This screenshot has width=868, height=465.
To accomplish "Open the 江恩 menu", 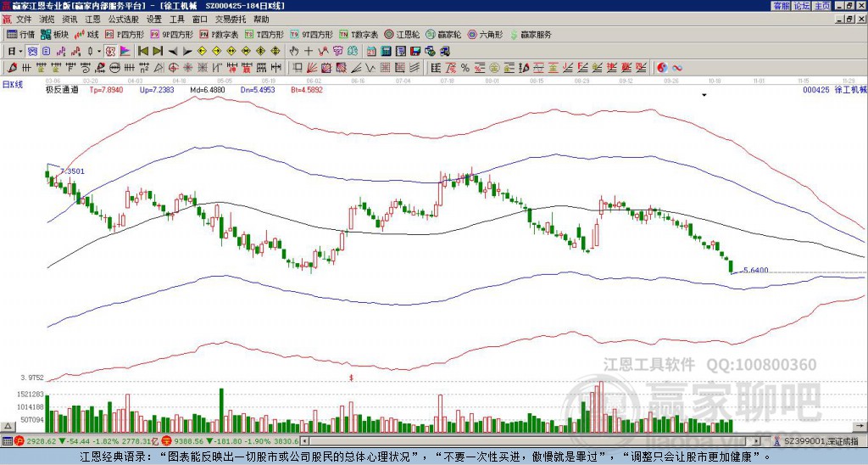I will [x=92, y=19].
